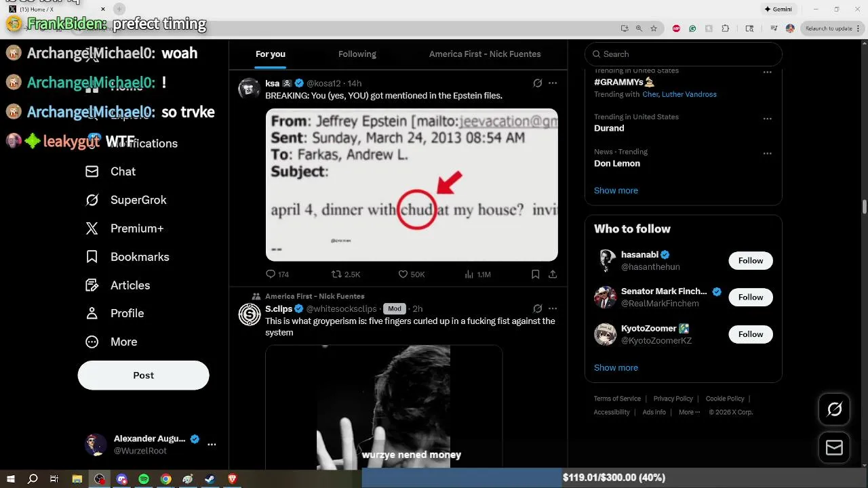Open the ABP Adblock Plus extension
Viewport: 868px width, 488px height.
pos(676,28)
